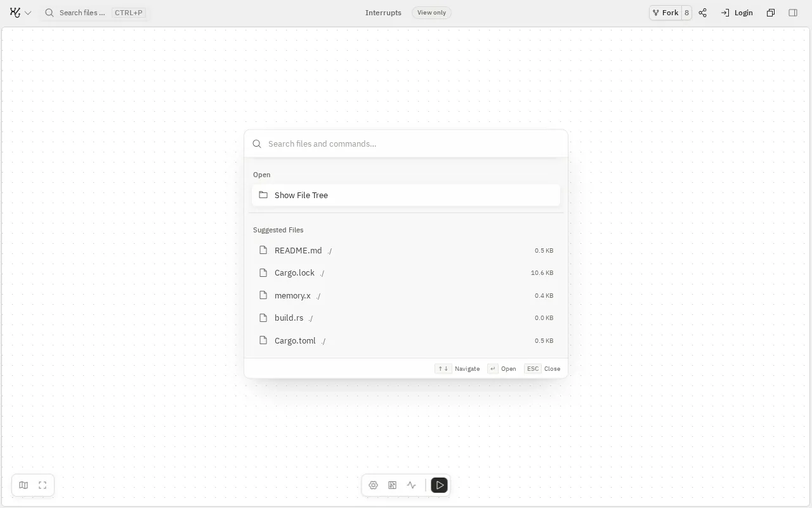Click the Open hint with return key
This screenshot has width=812, height=508.
coord(502,369)
